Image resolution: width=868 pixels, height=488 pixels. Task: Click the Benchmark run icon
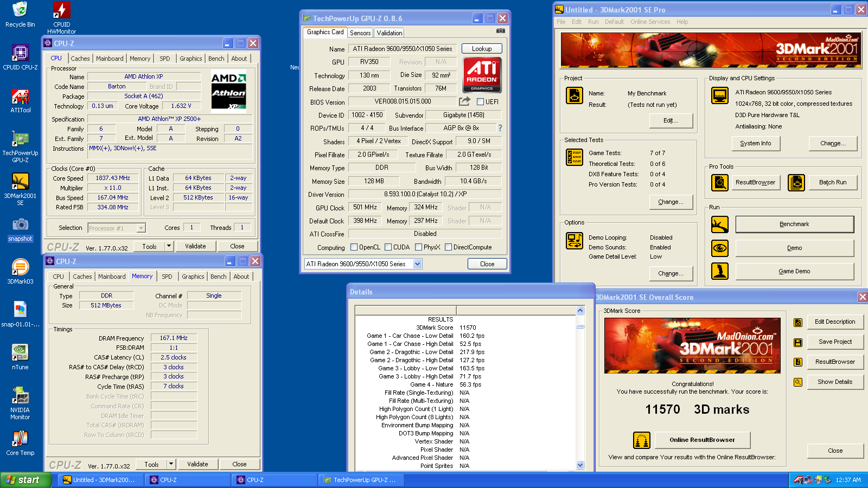click(720, 224)
